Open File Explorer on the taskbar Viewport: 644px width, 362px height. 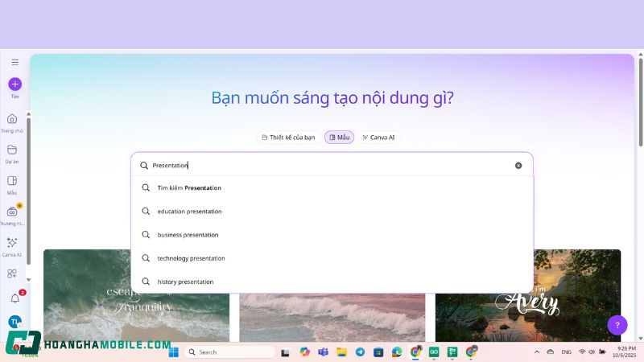click(341, 352)
